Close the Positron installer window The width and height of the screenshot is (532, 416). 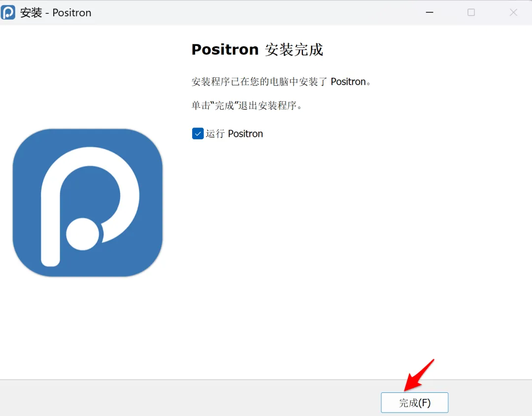[513, 12]
